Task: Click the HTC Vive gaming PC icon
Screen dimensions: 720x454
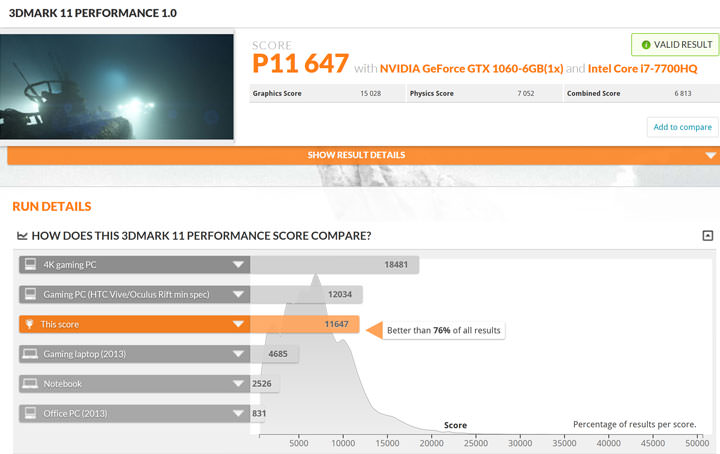Action: pos(31,295)
